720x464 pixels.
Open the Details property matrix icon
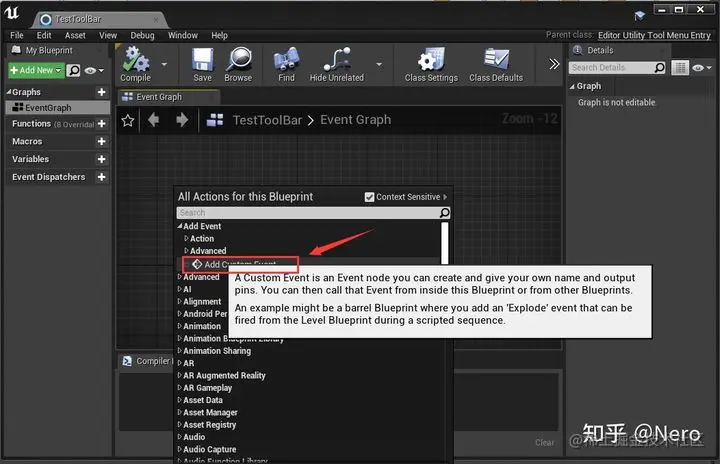point(680,68)
